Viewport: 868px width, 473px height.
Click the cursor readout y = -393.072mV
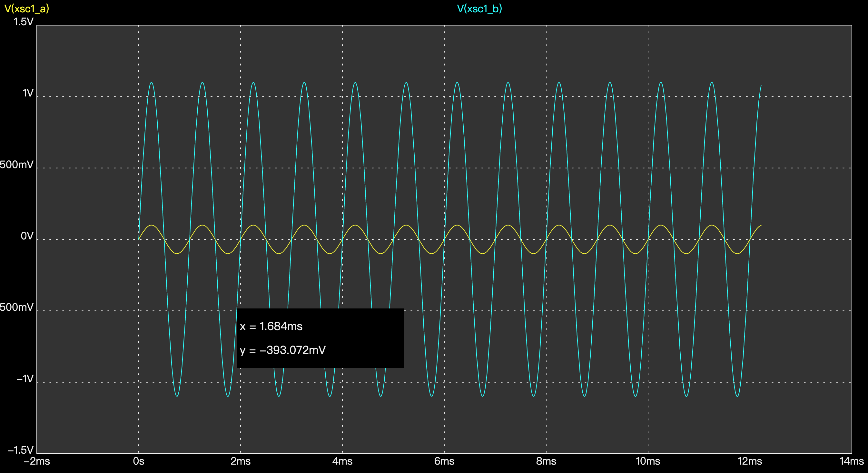[x=283, y=350]
